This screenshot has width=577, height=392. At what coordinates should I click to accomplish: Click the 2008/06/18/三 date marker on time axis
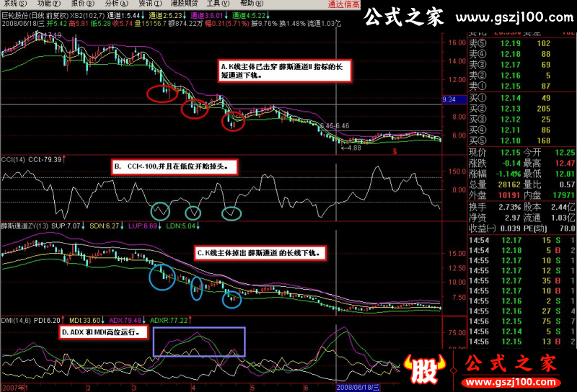pyautogui.click(x=358, y=387)
